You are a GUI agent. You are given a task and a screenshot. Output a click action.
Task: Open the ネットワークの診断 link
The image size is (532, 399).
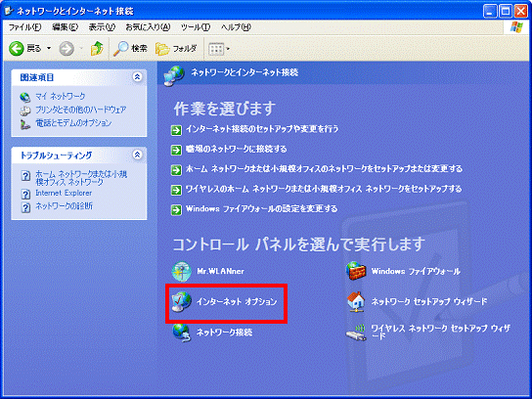tap(64, 206)
